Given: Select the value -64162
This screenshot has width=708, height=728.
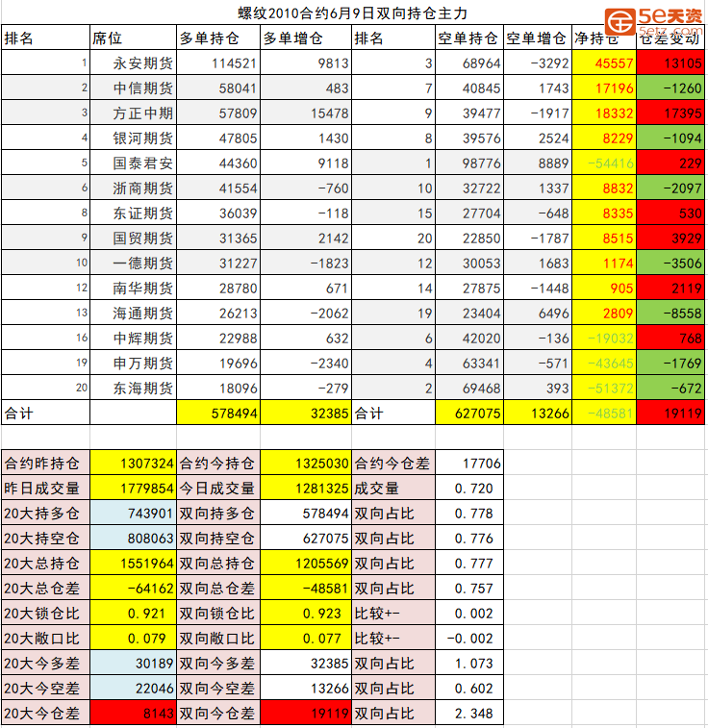Looking at the screenshot, I should click(134, 589).
